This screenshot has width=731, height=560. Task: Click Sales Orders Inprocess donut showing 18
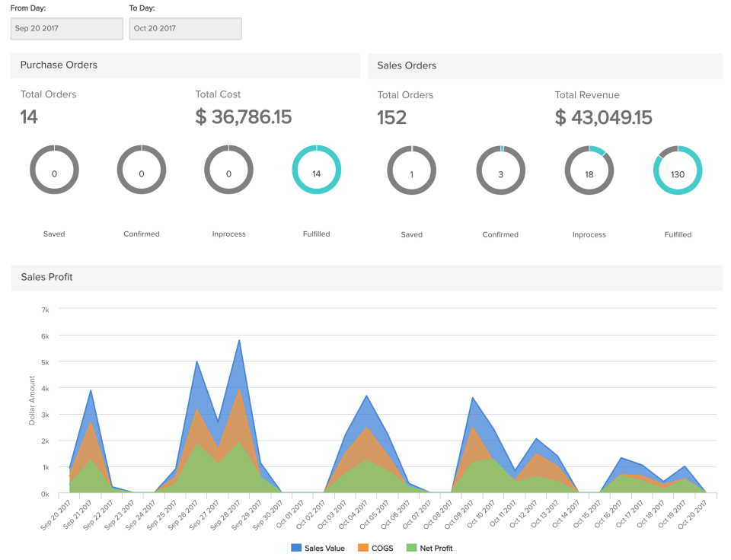coord(589,170)
